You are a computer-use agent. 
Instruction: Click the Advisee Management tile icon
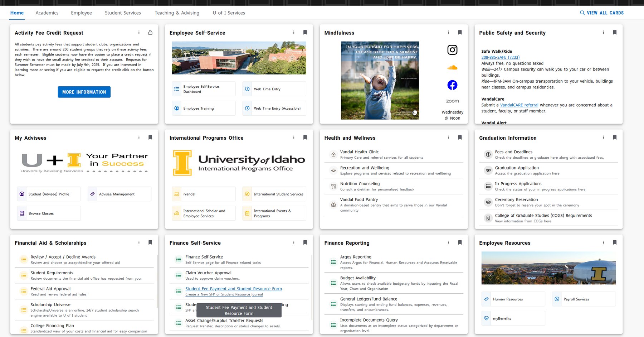coord(92,194)
